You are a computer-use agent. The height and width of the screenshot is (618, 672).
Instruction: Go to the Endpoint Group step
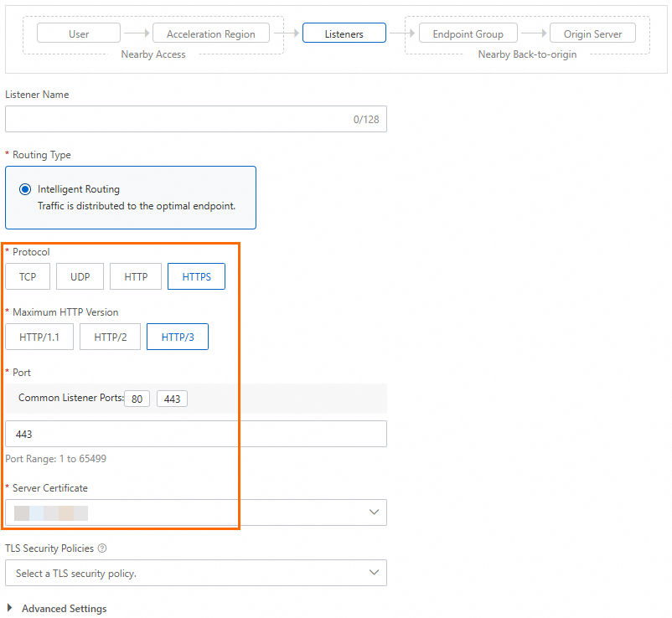468,33
